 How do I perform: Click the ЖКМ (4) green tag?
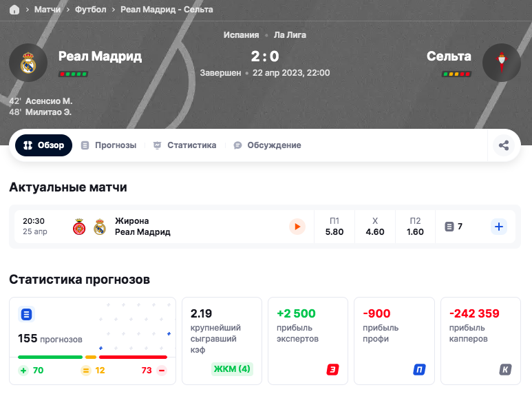tap(232, 369)
